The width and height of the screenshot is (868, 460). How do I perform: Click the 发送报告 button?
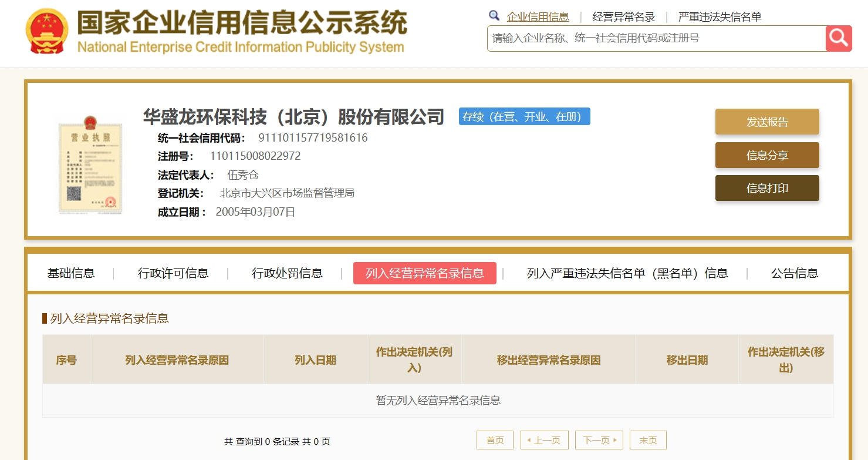(x=767, y=122)
